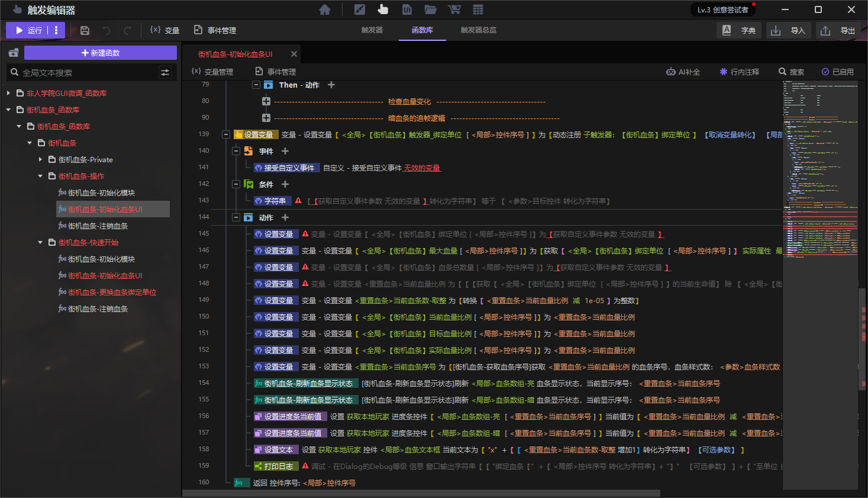This screenshot has width=868, height=498.
Task: Open the terrain editor brush icon
Action: (x=360, y=9)
